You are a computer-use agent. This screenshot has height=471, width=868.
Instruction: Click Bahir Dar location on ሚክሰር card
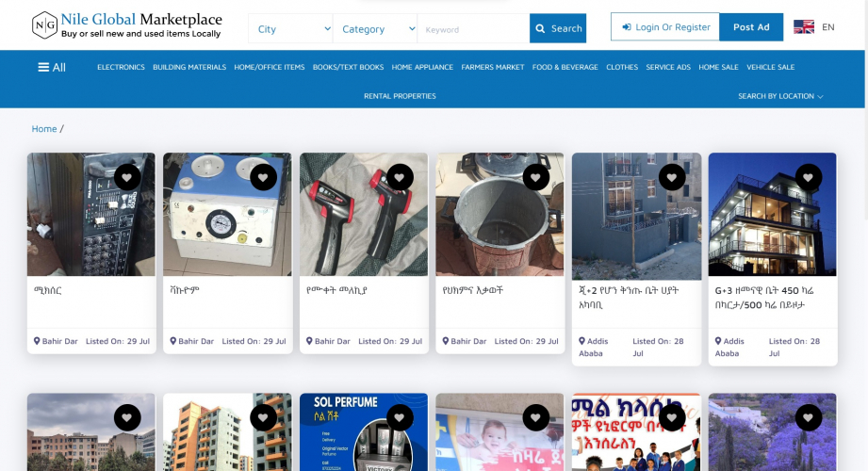[x=56, y=342]
